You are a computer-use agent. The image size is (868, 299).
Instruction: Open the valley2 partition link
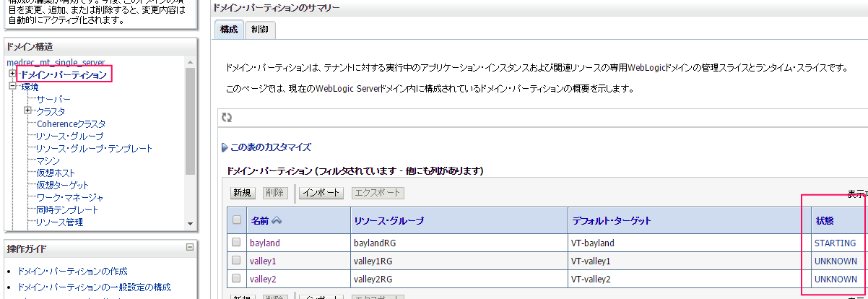(x=263, y=279)
